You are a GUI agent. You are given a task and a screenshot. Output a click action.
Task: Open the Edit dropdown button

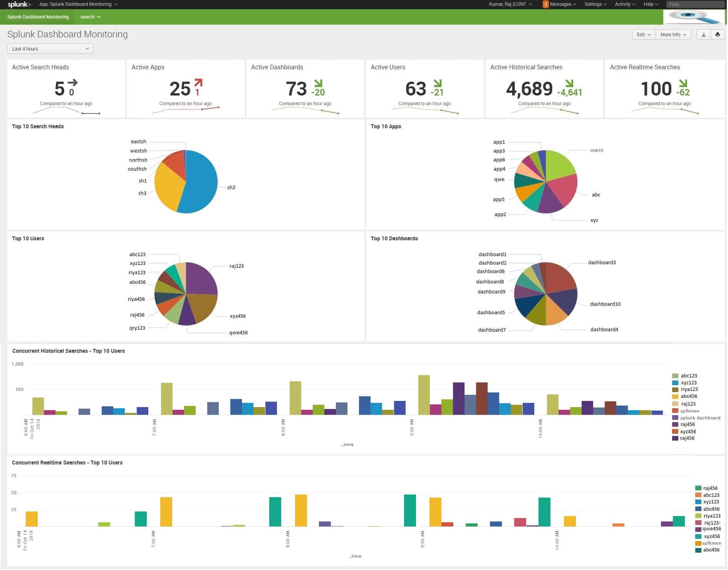[x=644, y=35]
